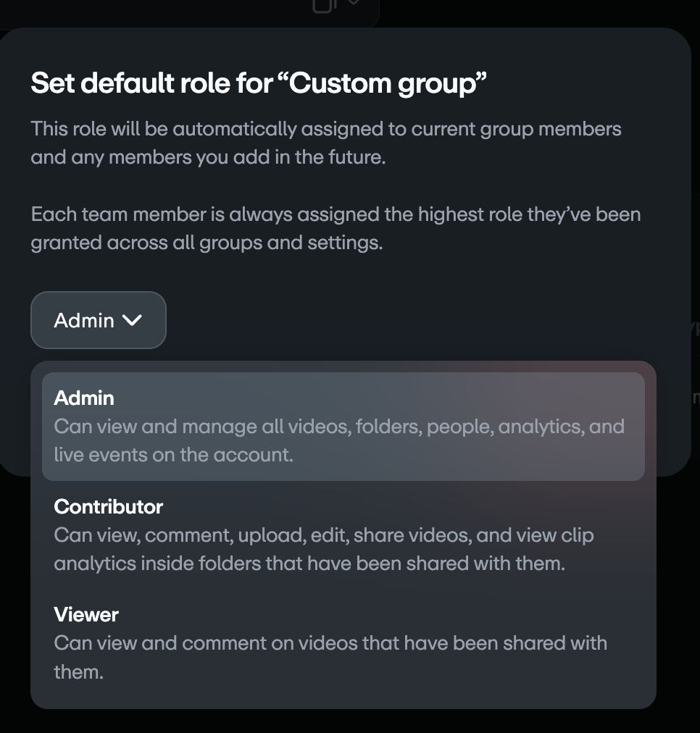The height and width of the screenshot is (733, 700).
Task: Pick Viewer as the default group role
Action: coord(343,642)
